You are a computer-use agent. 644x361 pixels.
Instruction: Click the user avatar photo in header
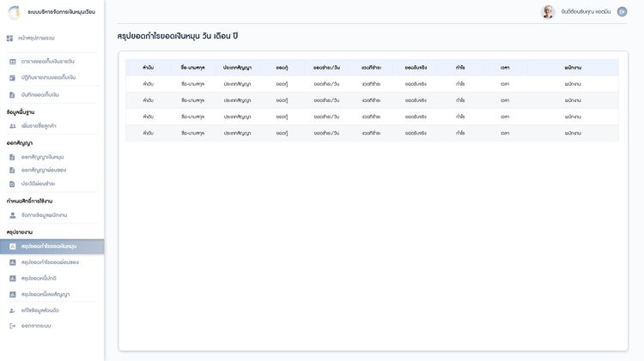click(x=547, y=11)
